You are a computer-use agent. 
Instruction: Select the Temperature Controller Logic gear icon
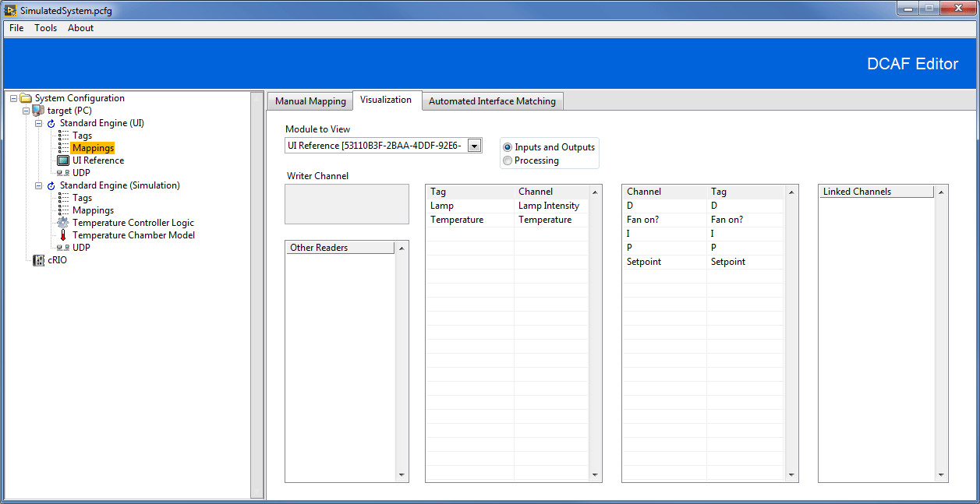64,222
